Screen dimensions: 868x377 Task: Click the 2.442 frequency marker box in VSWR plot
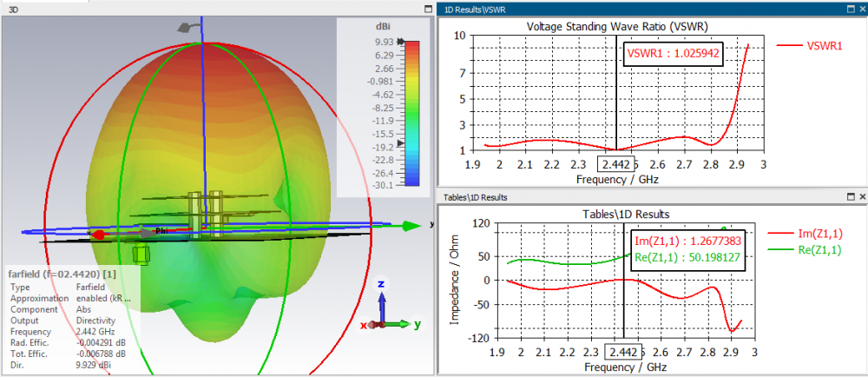click(615, 164)
